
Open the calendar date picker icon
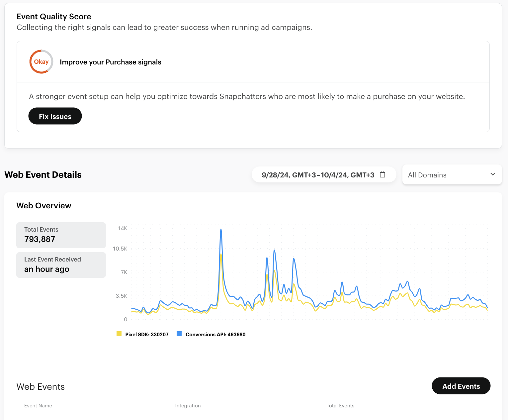coord(382,174)
